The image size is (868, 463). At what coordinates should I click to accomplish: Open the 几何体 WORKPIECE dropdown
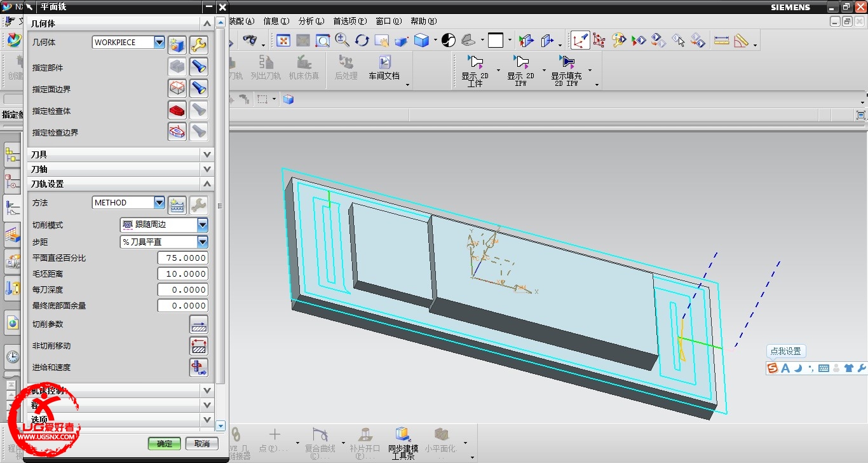(x=159, y=43)
